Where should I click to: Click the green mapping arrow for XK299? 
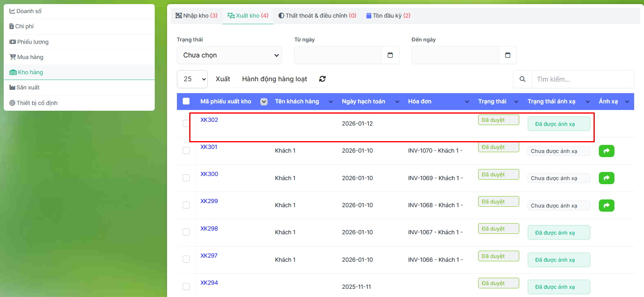click(x=606, y=206)
